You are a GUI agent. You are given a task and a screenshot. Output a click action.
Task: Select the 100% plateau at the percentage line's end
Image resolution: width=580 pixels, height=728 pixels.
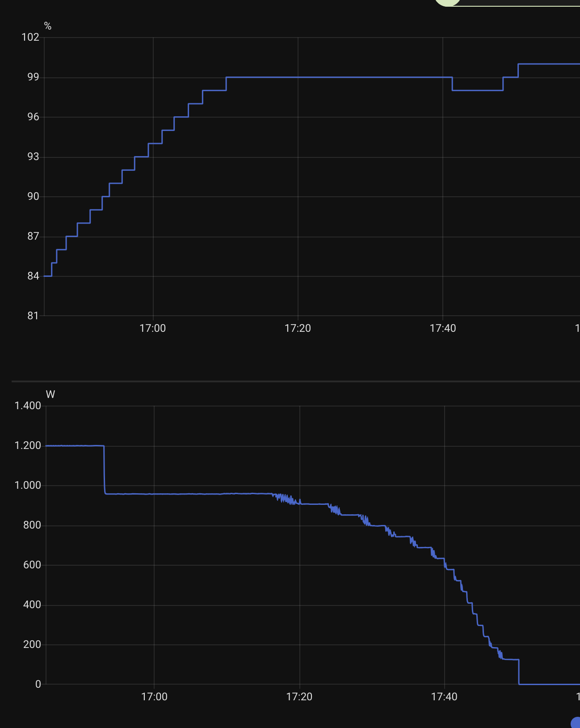(549, 64)
